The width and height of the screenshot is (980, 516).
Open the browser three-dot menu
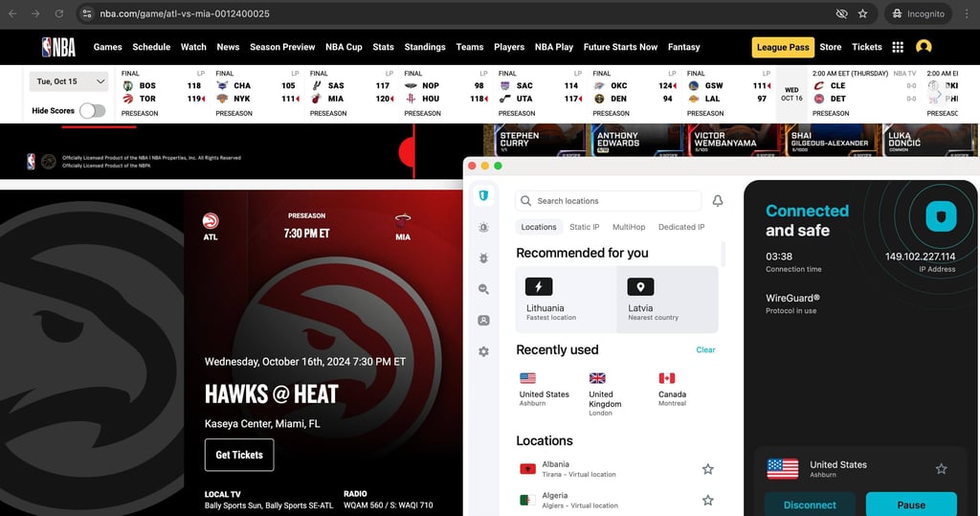pos(967,13)
